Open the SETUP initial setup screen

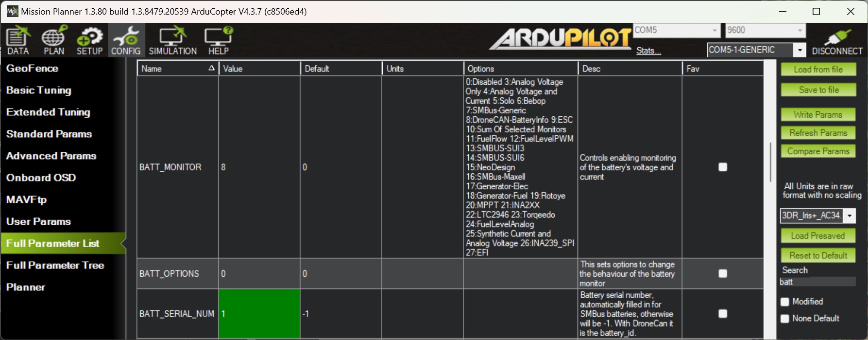click(x=89, y=41)
